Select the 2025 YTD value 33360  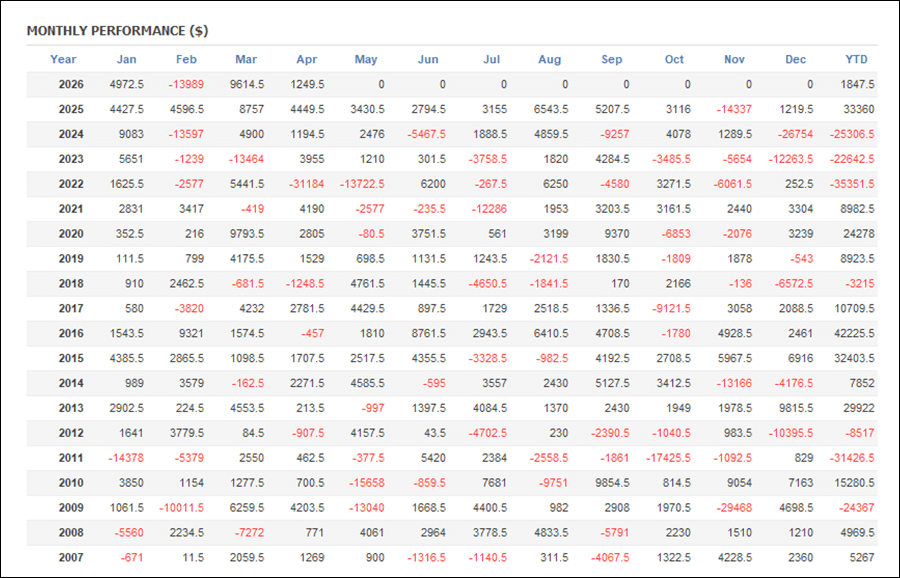(x=859, y=109)
